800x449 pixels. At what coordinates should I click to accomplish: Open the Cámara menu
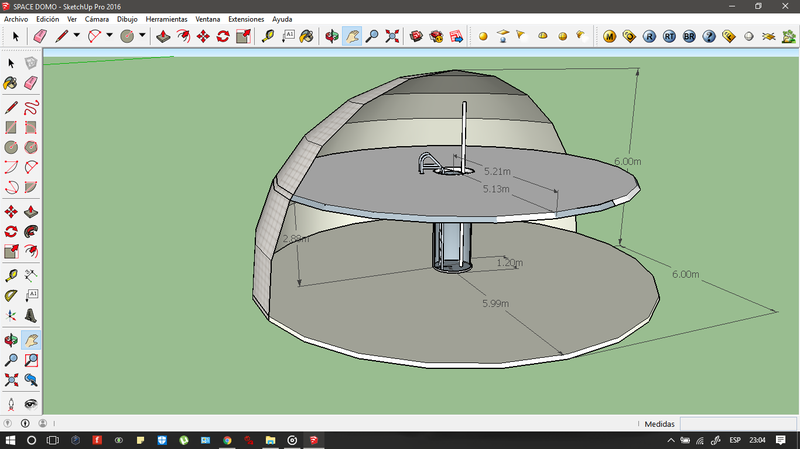(97, 19)
